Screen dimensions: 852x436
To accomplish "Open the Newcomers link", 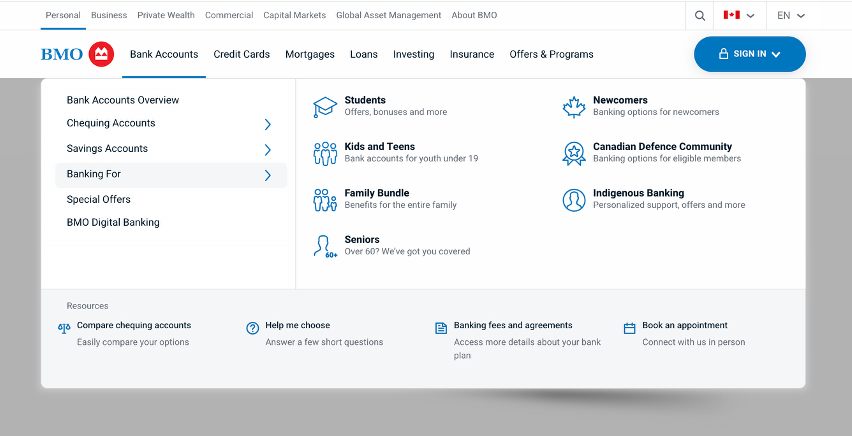I will [x=620, y=100].
